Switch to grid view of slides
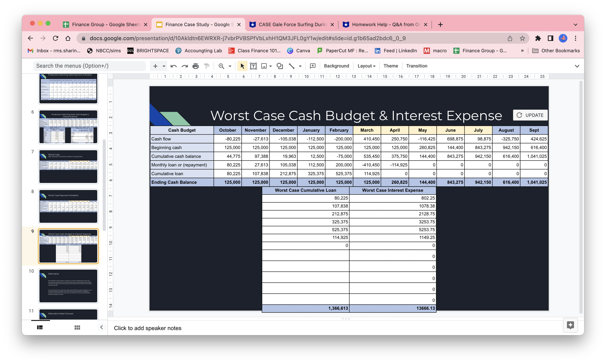Screen dimensions: 606x364 coord(77,328)
